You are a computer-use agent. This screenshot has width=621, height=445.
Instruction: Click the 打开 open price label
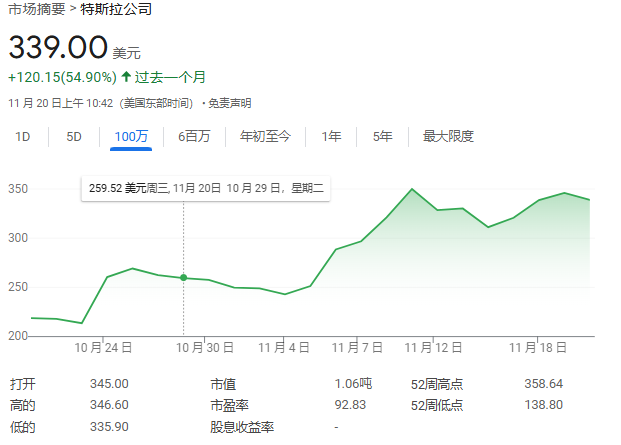pos(23,384)
